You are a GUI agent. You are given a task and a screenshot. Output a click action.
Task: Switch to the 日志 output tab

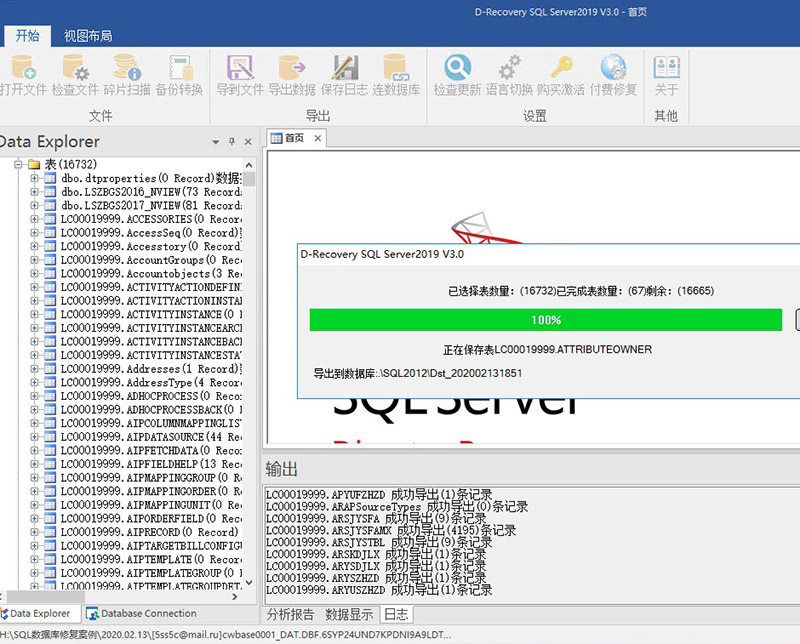click(396, 614)
